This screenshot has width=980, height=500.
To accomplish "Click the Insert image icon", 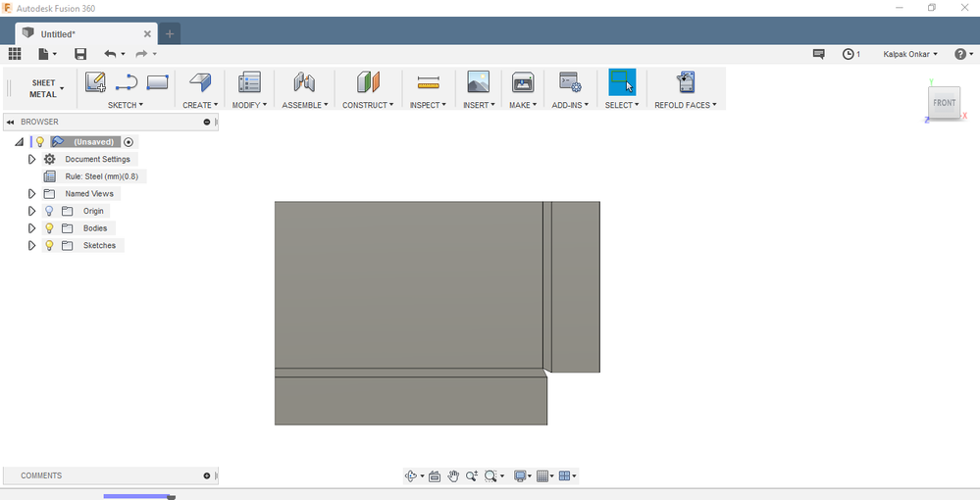I will [478, 82].
